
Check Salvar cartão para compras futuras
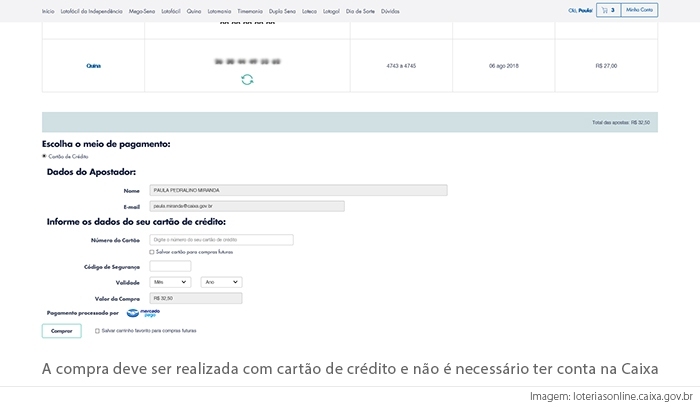coord(151,252)
